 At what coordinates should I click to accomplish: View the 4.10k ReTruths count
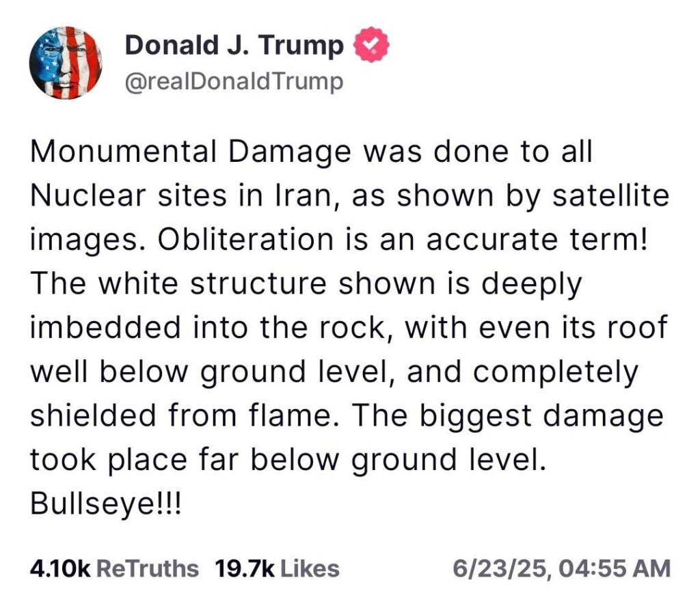pyautogui.click(x=60, y=568)
